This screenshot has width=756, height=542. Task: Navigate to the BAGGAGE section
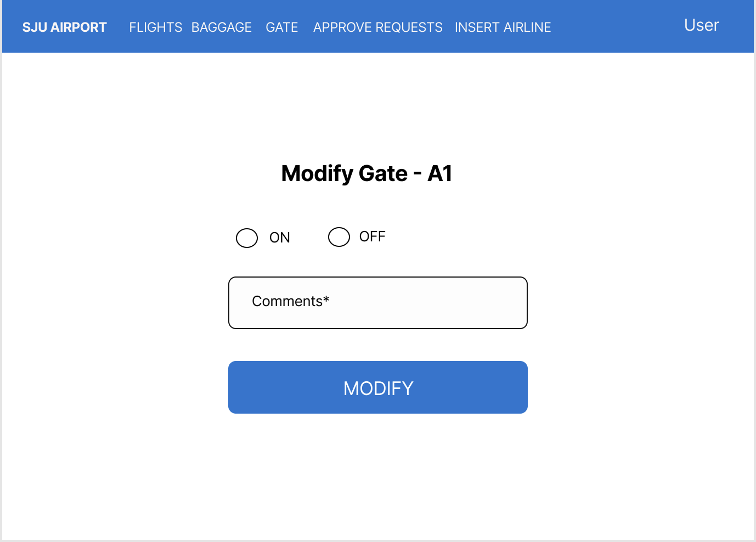coord(222,26)
